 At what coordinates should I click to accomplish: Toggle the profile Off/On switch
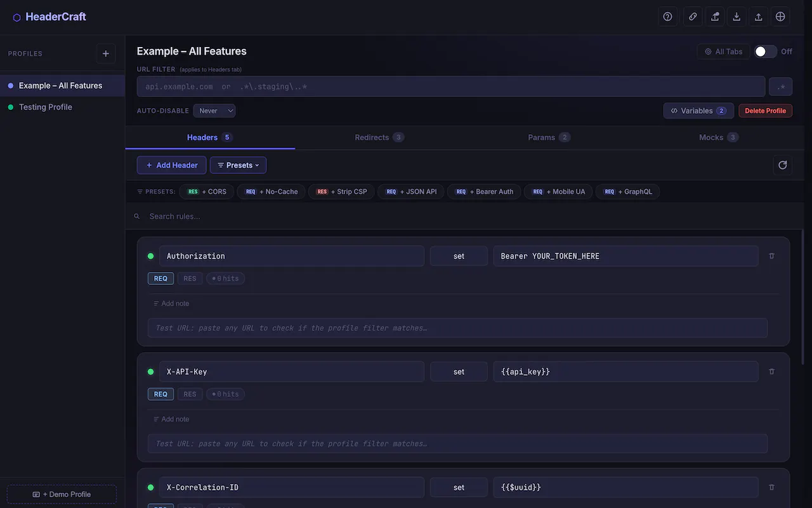click(765, 51)
